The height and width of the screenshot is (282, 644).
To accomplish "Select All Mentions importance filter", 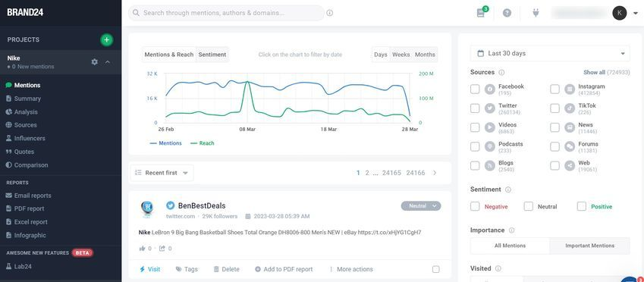I will tap(510, 246).
